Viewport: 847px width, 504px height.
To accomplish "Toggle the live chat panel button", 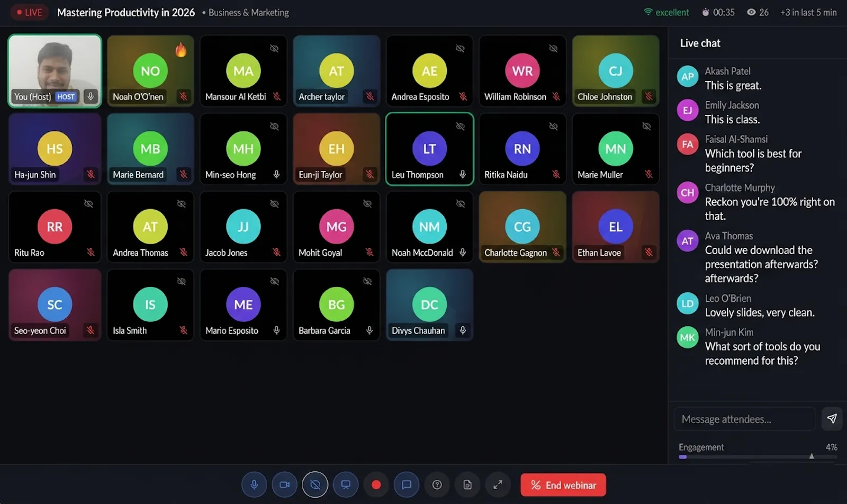I will click(x=407, y=484).
